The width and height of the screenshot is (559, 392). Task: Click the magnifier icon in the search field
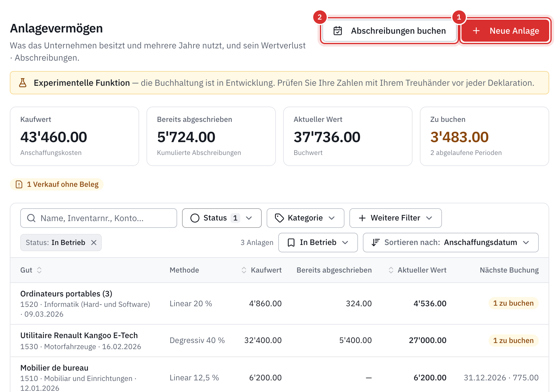(x=31, y=218)
